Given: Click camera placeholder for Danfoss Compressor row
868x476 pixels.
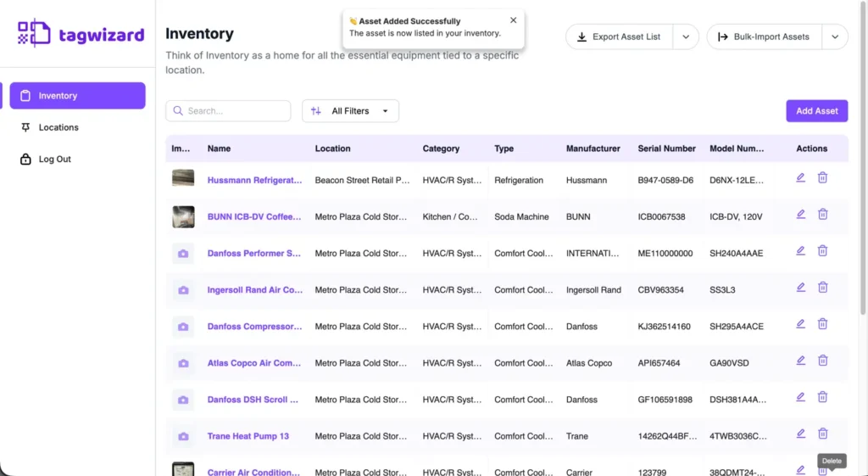Looking at the screenshot, I should click(x=183, y=327).
